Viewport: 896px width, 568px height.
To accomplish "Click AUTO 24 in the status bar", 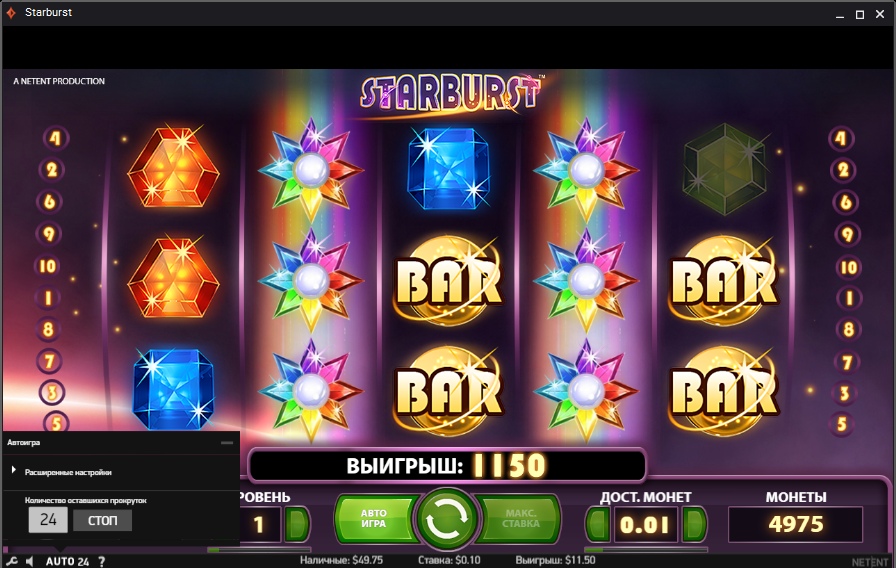I will (67, 561).
